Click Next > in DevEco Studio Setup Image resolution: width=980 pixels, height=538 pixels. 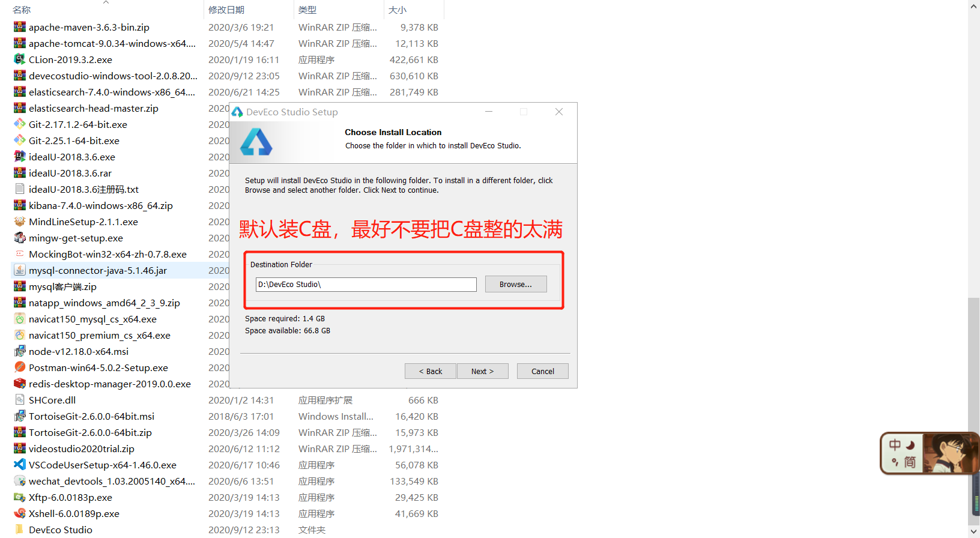click(483, 371)
